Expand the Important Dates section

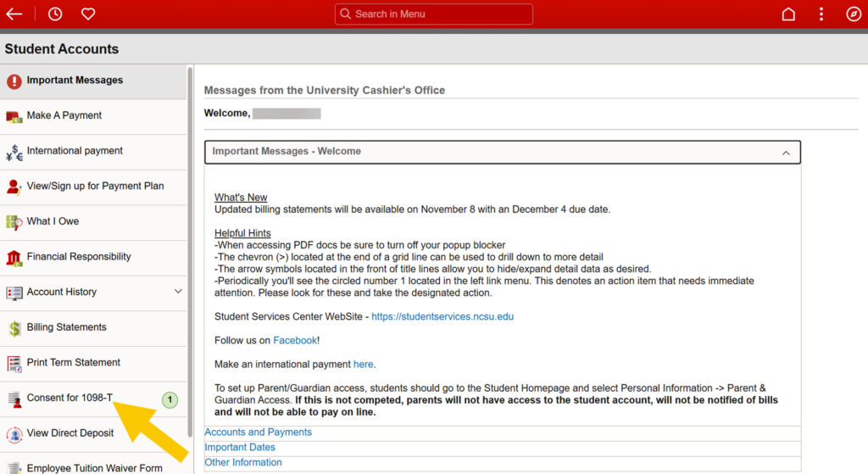pos(240,447)
